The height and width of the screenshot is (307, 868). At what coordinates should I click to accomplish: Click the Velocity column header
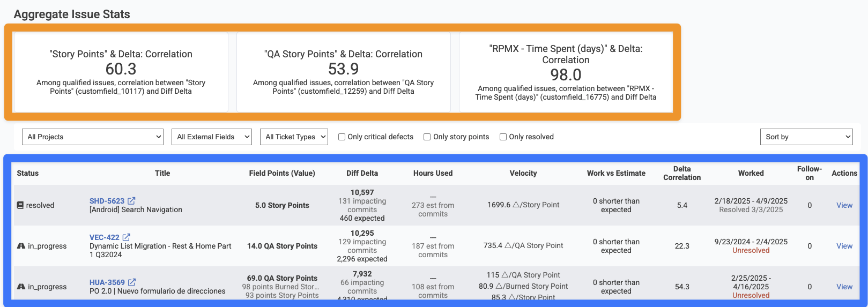click(x=523, y=173)
